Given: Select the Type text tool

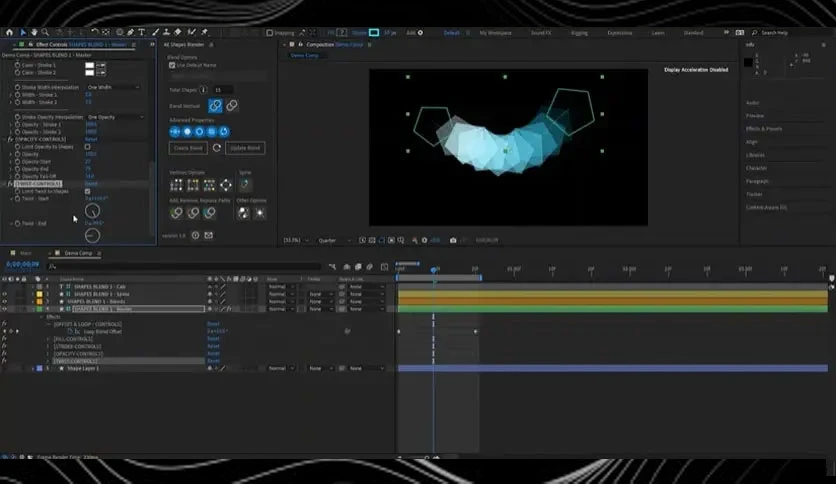Looking at the screenshot, I should pyautogui.click(x=141, y=33).
